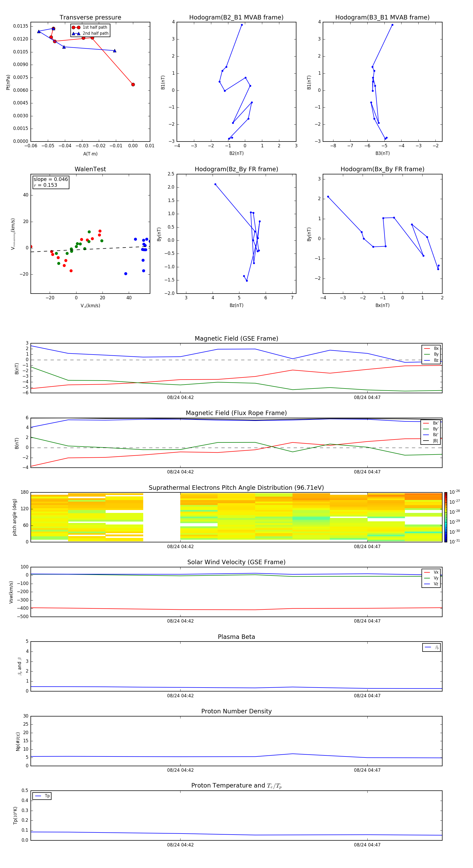Click the 'Proton Number Density' title
This screenshot has width=473, height=868.
click(x=236, y=711)
